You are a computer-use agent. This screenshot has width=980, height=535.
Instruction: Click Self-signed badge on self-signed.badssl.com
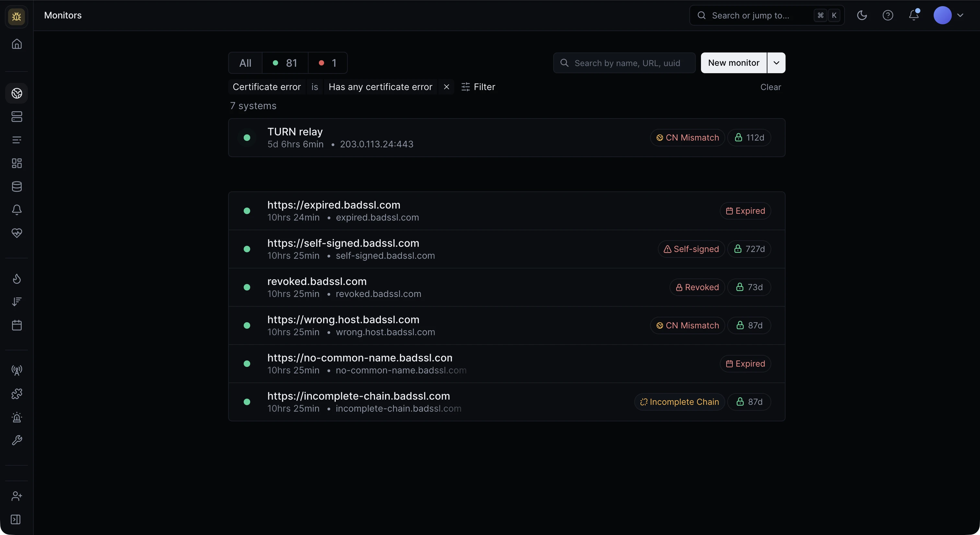tap(691, 249)
